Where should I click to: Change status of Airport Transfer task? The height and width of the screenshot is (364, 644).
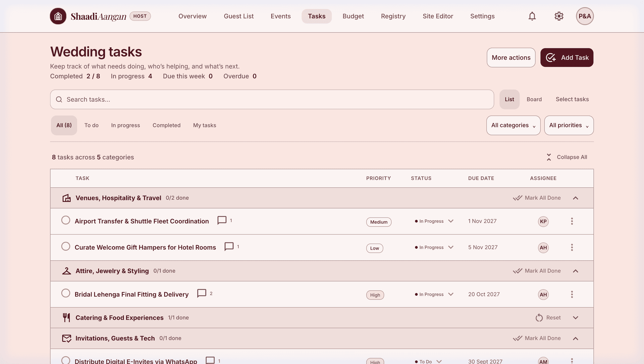coord(434,221)
